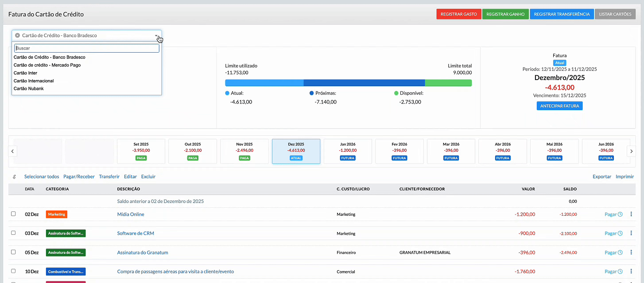
Task: Select the Jan 2026 future invoice card
Action: [348, 151]
